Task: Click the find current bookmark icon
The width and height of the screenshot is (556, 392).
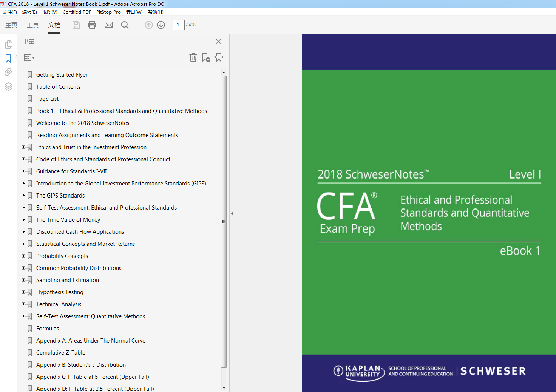Action: click(x=219, y=57)
